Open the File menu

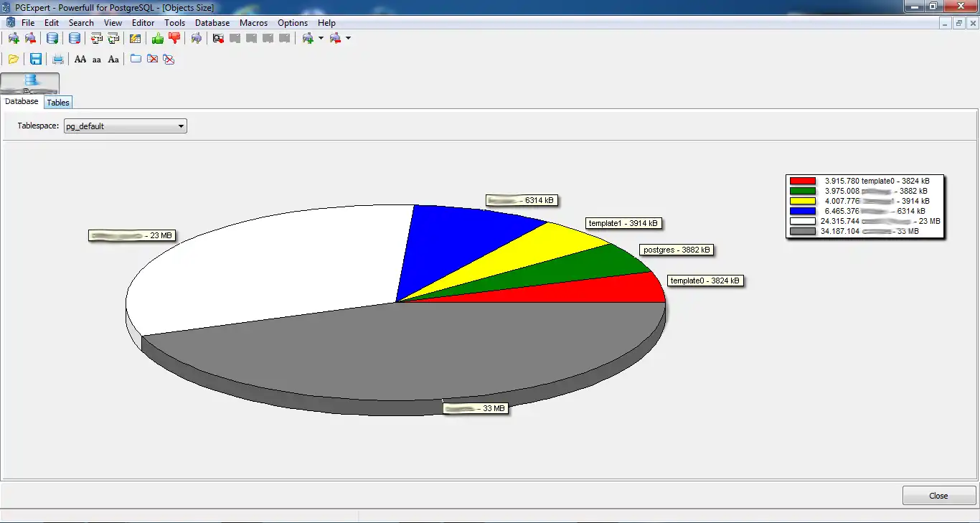click(28, 23)
